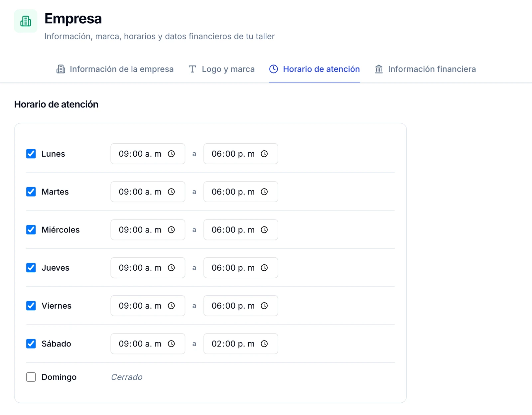The width and height of the screenshot is (532, 415).
Task: Click the Horario de atención section heading
Action: coord(56,104)
